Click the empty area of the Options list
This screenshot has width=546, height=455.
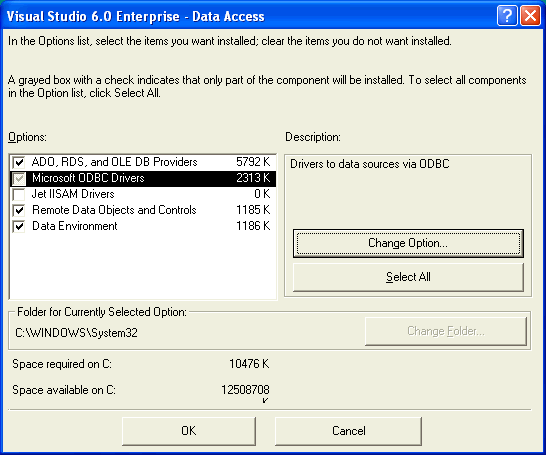click(x=143, y=266)
